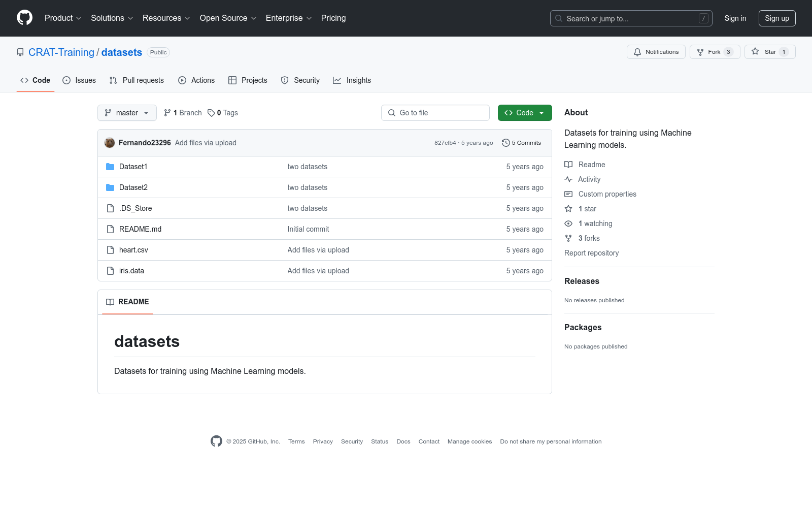This screenshot has width=812, height=508.
Task: Click the notifications bell icon
Action: coord(637,52)
